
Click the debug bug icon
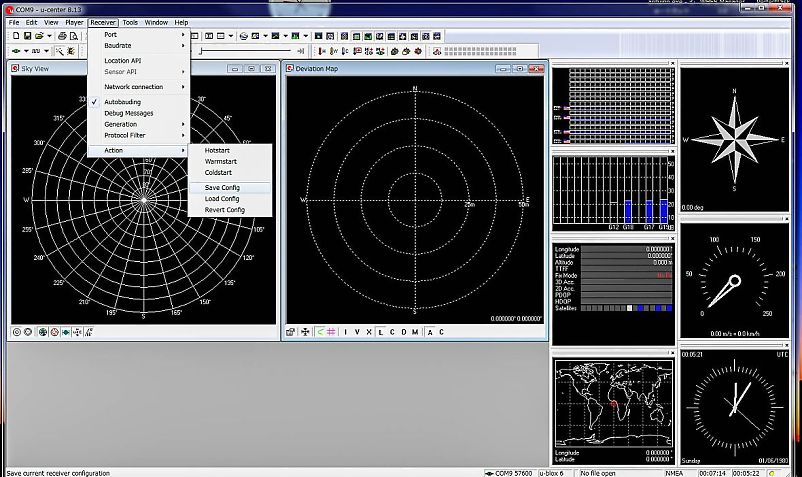71,51
